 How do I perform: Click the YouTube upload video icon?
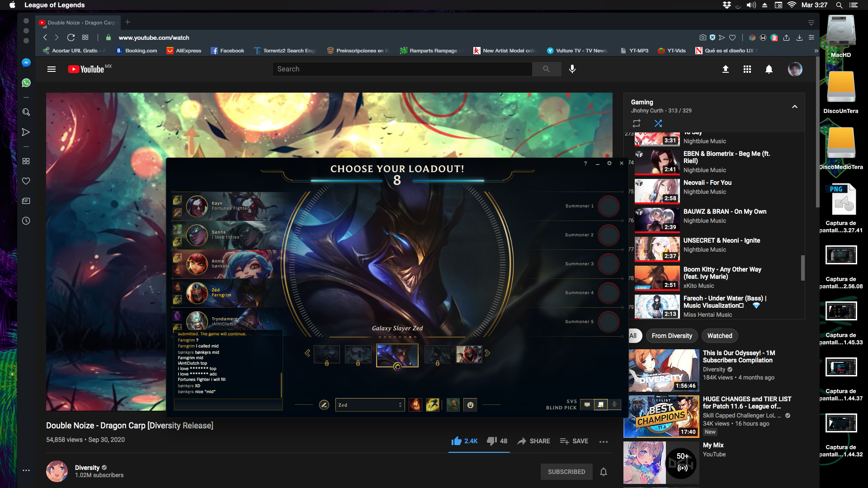coord(726,69)
